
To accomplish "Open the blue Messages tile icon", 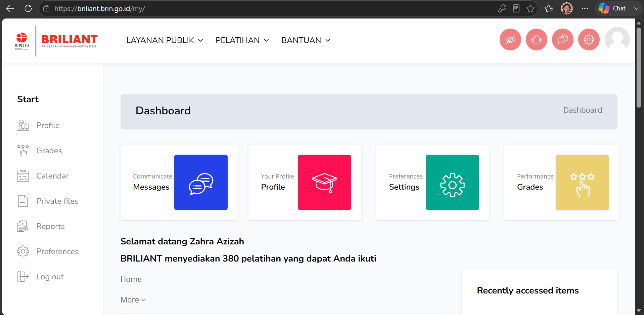I will click(x=201, y=182).
